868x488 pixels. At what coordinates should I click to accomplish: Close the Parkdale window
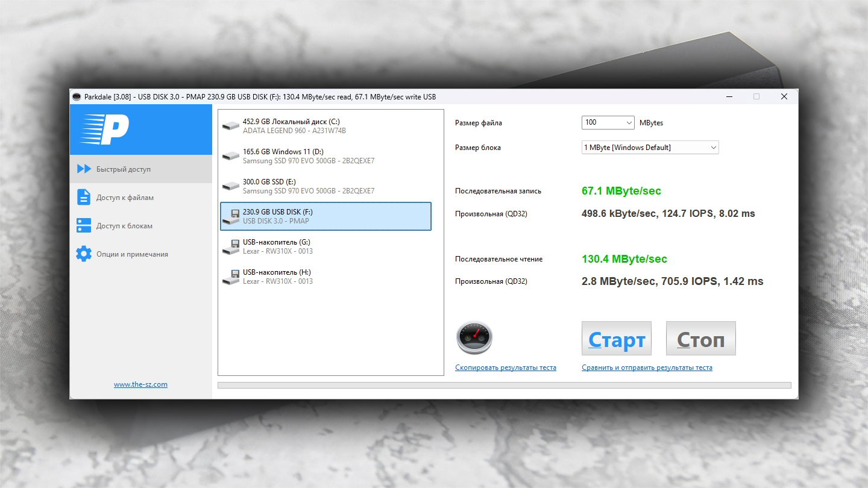pos(784,97)
